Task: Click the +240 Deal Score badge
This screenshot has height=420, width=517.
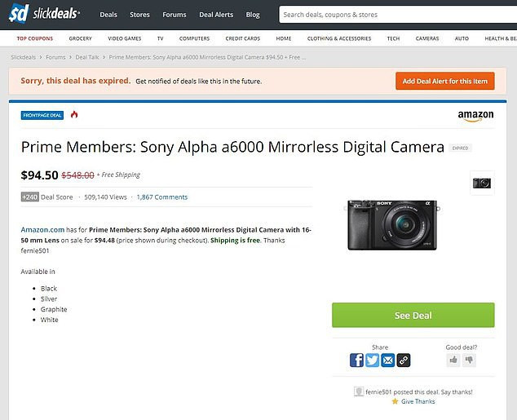Action: click(x=29, y=197)
